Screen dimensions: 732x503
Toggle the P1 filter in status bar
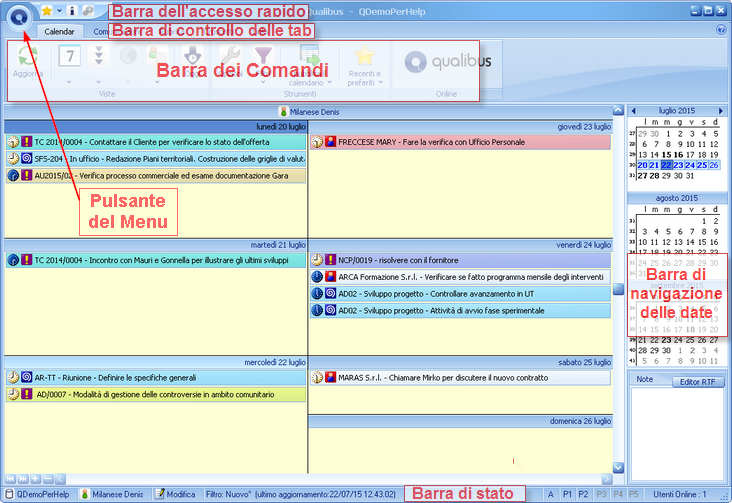567,494
